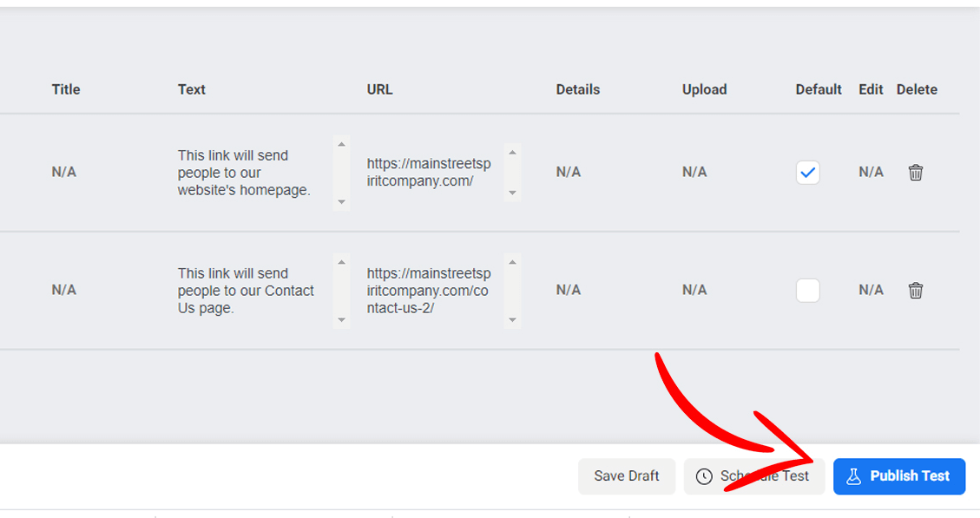Click the flask icon on Publish Test
Image resolution: width=980 pixels, height=518 pixels.
coord(854,476)
